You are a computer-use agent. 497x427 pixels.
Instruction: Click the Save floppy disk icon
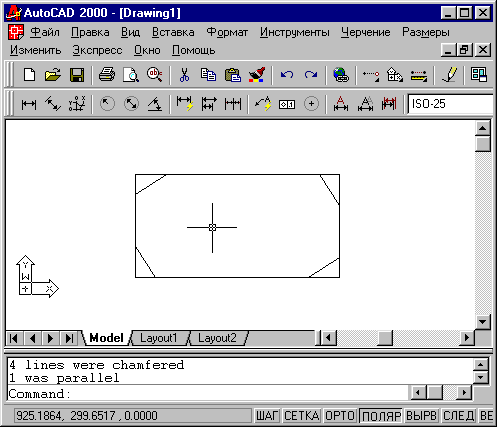tap(77, 75)
